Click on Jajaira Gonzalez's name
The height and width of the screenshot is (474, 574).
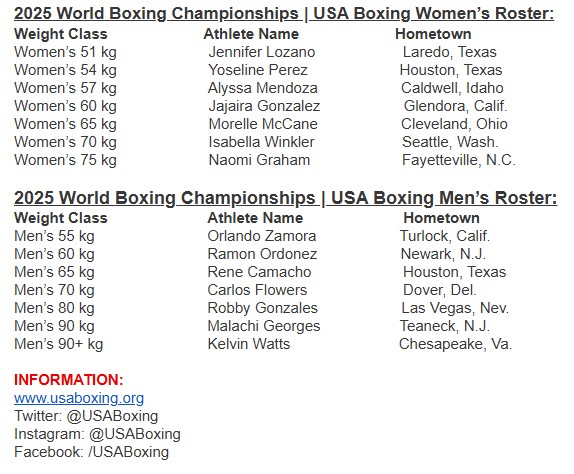264,106
